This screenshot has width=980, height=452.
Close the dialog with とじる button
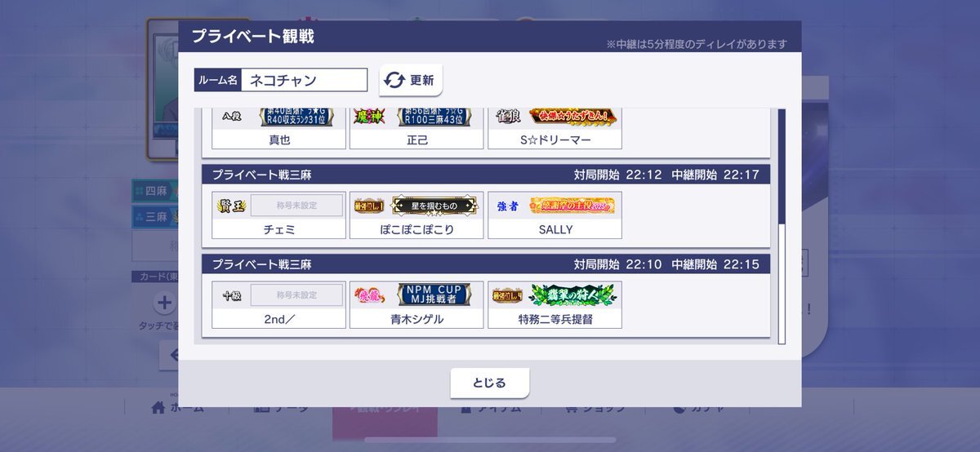490,383
